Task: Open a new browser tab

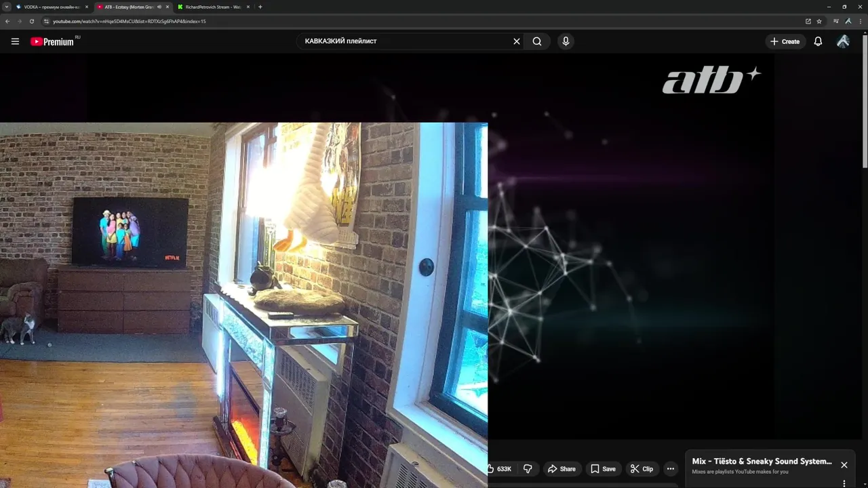Action: pyautogui.click(x=260, y=7)
